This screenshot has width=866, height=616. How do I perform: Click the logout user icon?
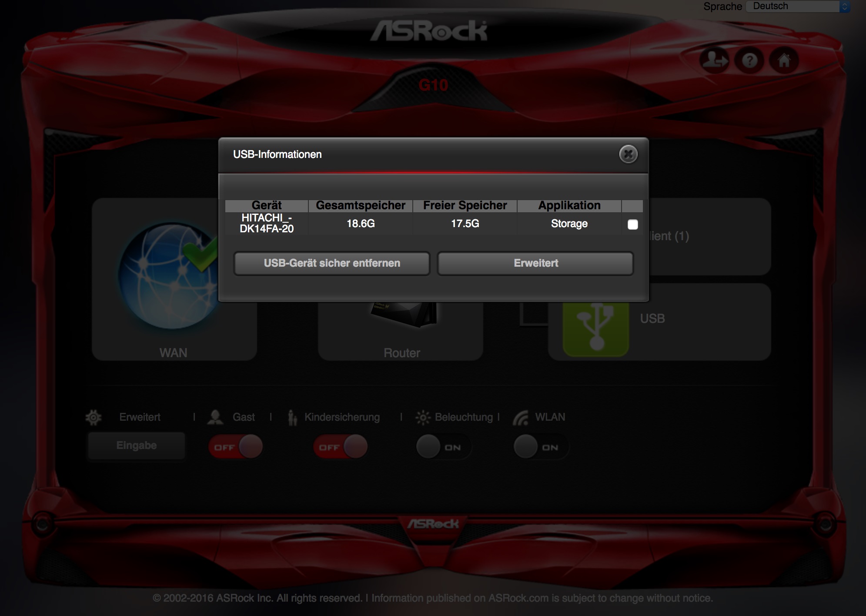(715, 60)
